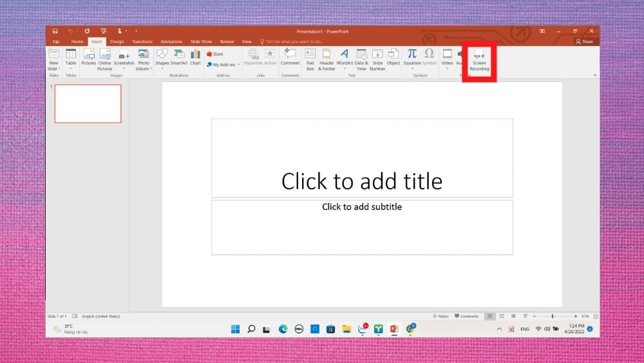Open the Header & Footer dialog
644x363 pixels.
(327, 60)
